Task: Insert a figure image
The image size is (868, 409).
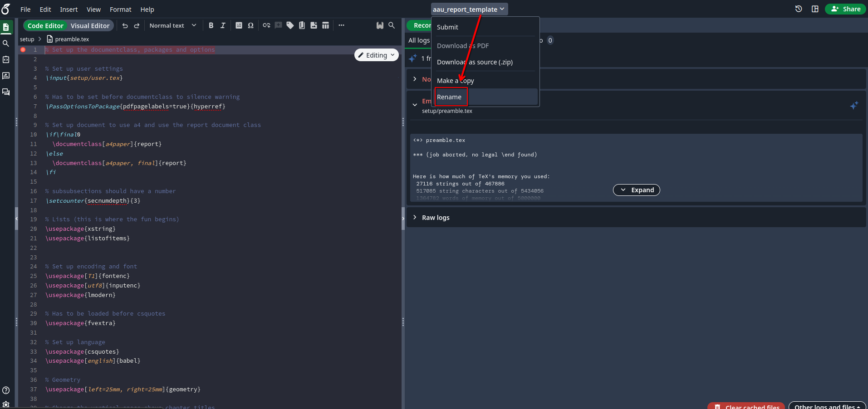Action: 314,25
